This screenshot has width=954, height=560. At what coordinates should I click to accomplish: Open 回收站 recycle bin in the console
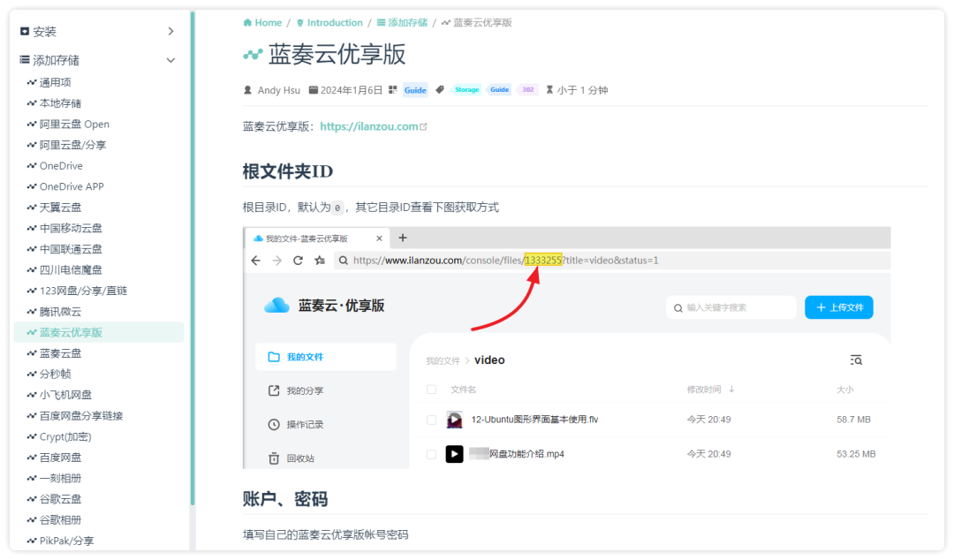click(x=291, y=458)
